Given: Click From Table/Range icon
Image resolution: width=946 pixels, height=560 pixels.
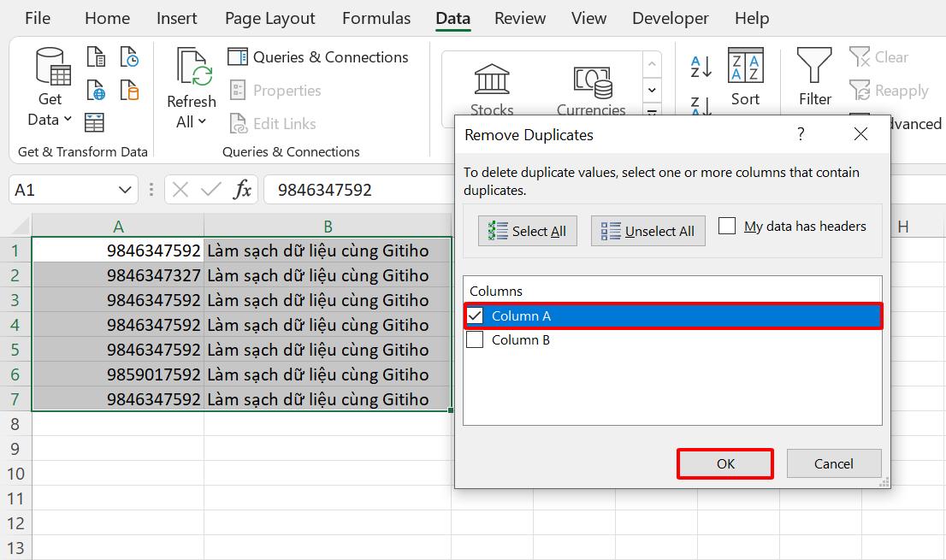Looking at the screenshot, I should click(x=94, y=123).
